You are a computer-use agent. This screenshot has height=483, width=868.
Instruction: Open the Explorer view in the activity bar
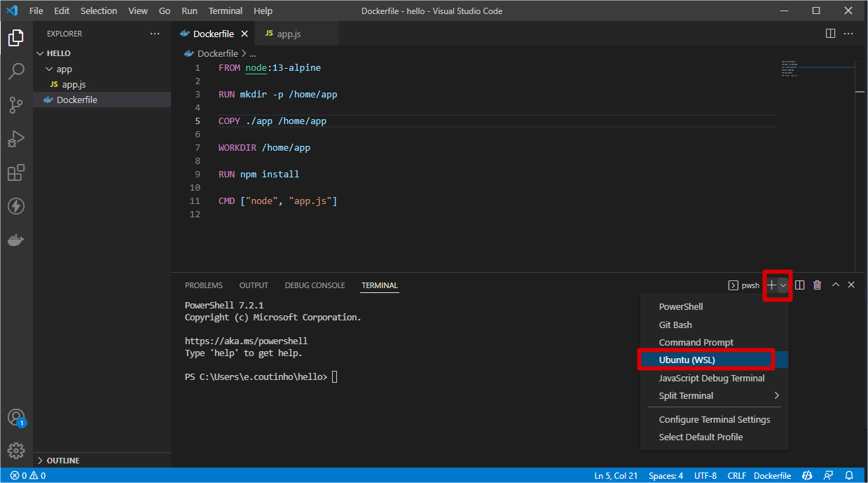click(x=15, y=38)
